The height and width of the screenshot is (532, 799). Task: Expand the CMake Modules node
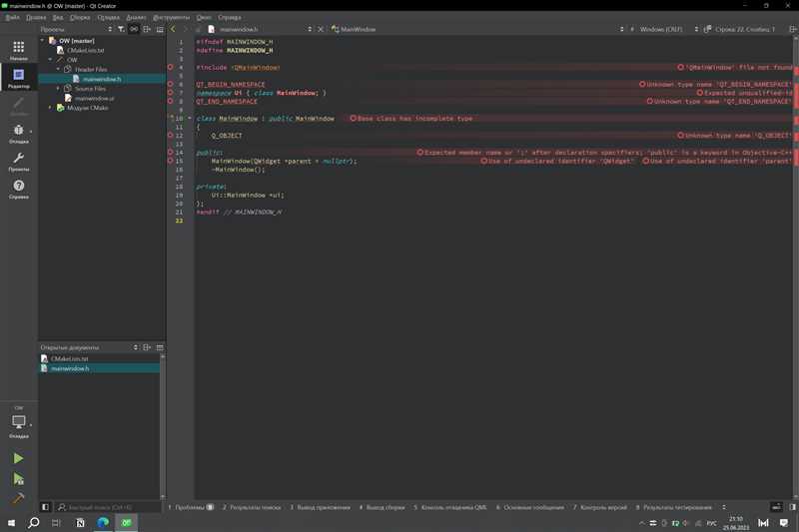51,108
